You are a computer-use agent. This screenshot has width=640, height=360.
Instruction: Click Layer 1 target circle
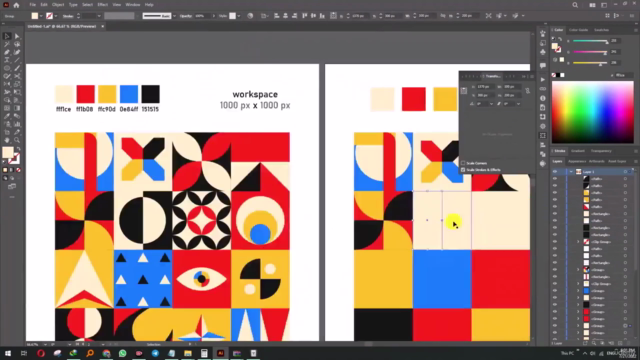[625, 172]
